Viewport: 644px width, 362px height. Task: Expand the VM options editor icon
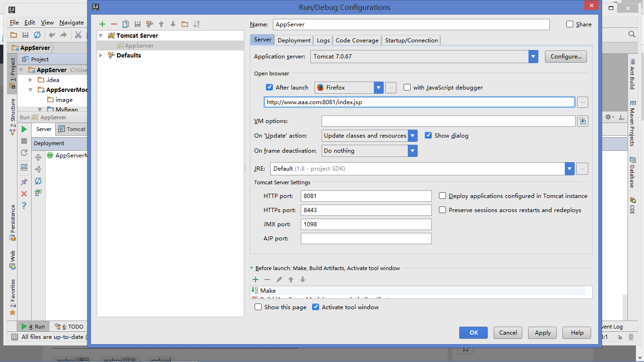583,121
